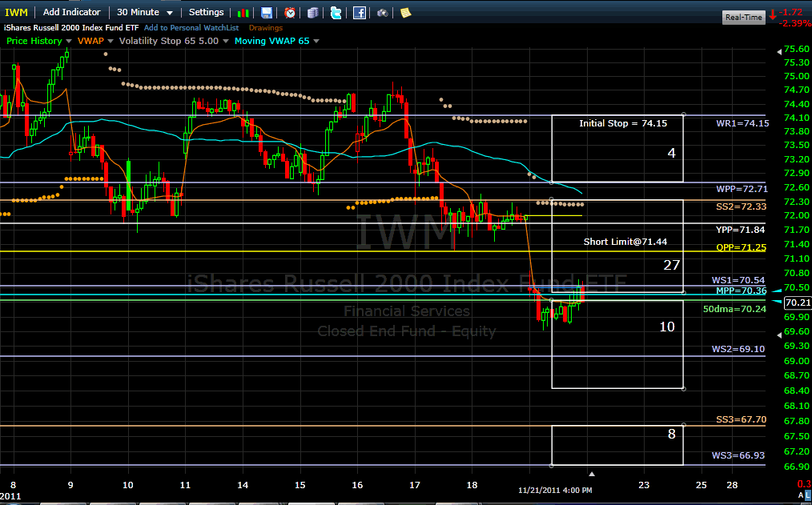The image size is (812, 505).
Task: Click the 75.60 price axis label
Action: pyautogui.click(x=797, y=49)
